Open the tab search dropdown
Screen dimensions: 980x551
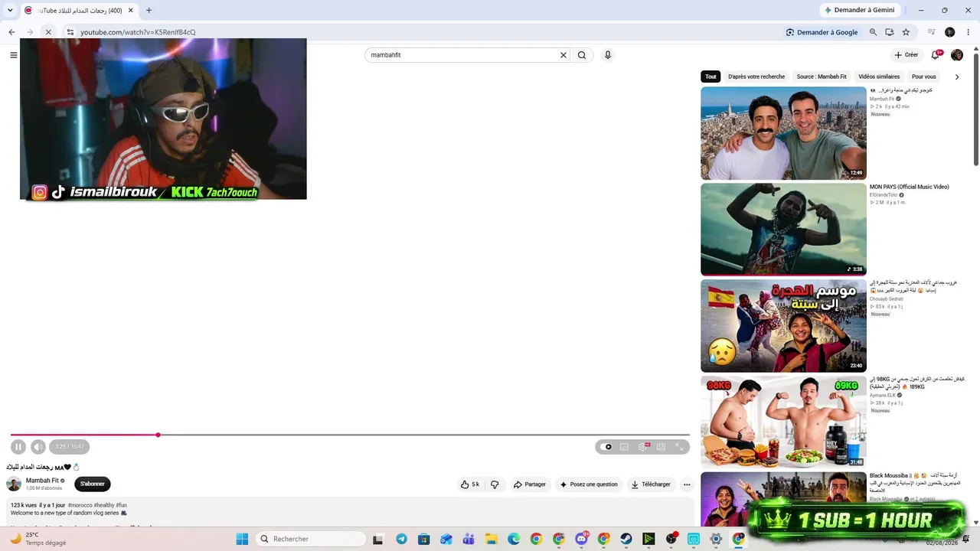click(x=10, y=10)
